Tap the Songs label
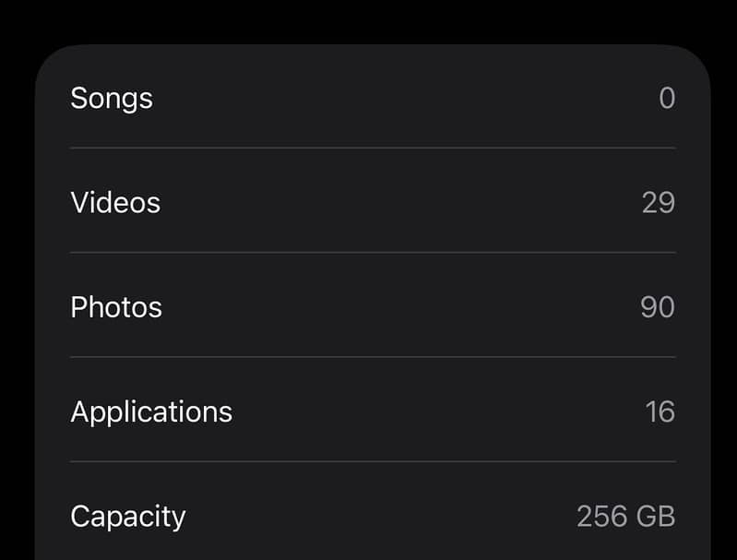This screenshot has height=560, width=737. tap(112, 98)
